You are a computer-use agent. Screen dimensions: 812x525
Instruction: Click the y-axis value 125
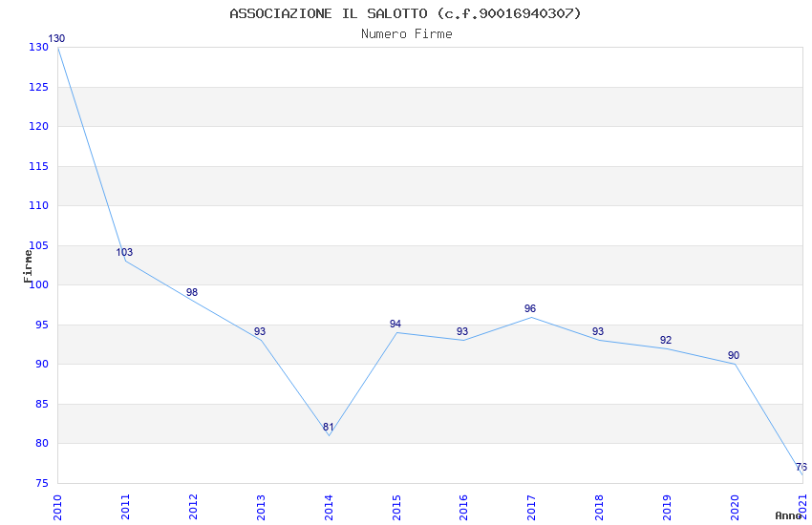[x=39, y=87]
